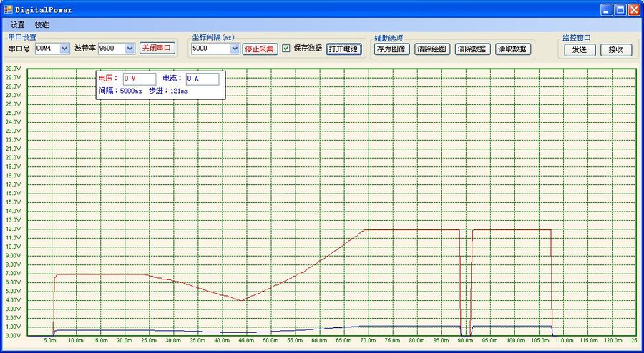Click the 打开电源 button
644x353 pixels.
point(344,49)
